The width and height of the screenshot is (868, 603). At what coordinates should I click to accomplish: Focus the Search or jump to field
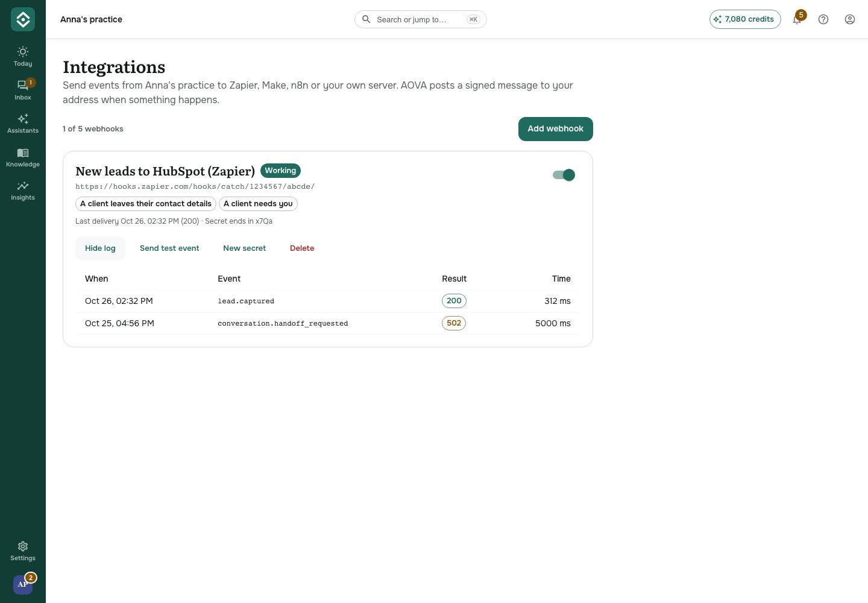pos(421,19)
